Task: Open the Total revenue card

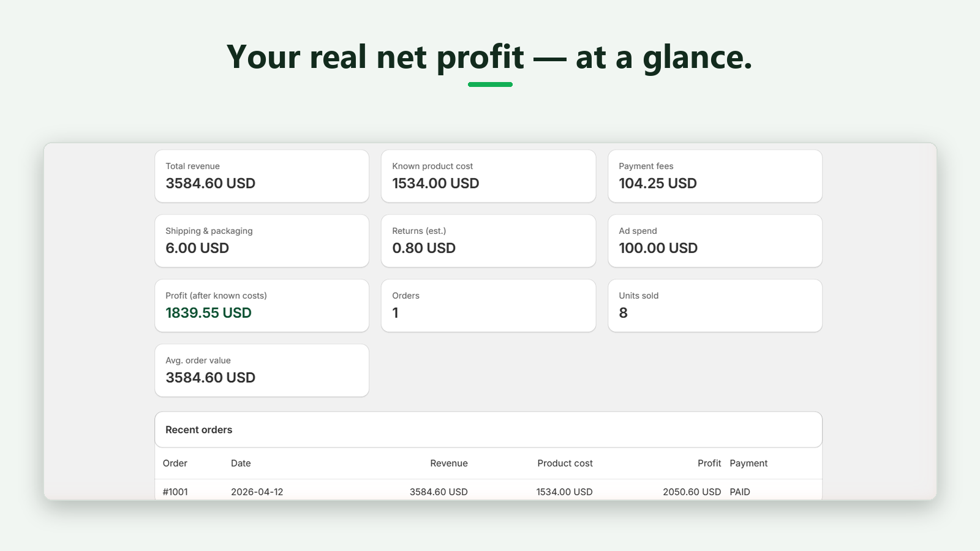Action: [x=262, y=176]
